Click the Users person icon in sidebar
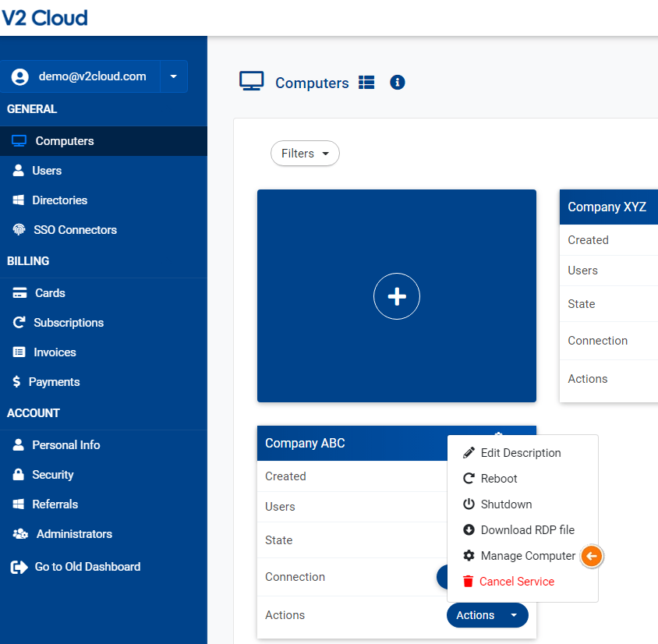The width and height of the screenshot is (658, 644). [18, 170]
